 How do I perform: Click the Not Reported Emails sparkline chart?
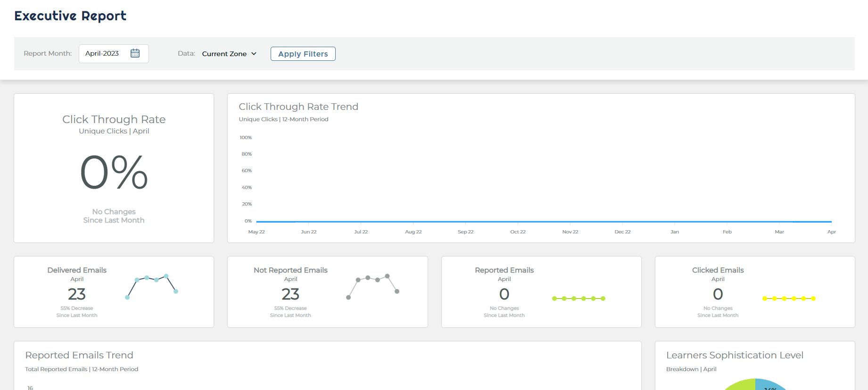coord(372,287)
